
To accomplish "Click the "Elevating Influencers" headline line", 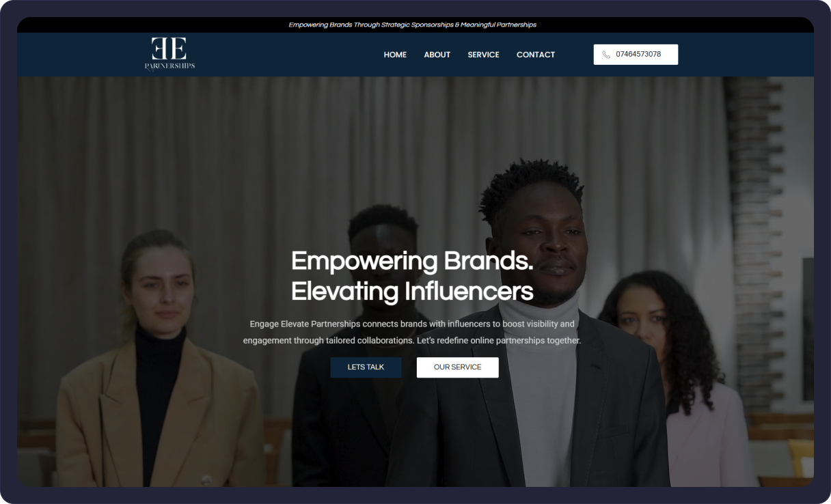I will click(412, 292).
